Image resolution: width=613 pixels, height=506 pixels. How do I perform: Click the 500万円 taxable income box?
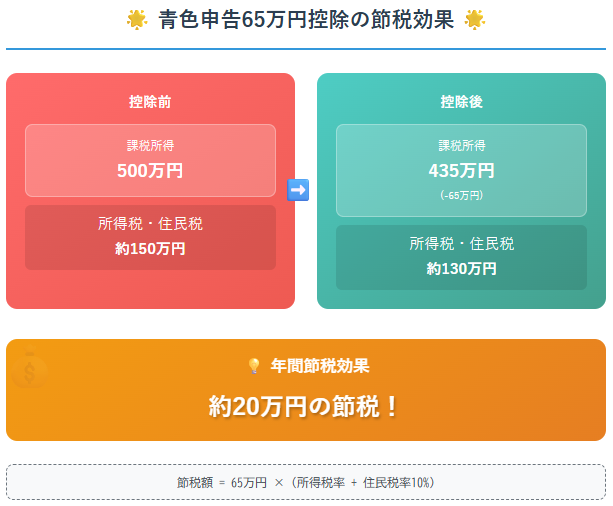151,160
